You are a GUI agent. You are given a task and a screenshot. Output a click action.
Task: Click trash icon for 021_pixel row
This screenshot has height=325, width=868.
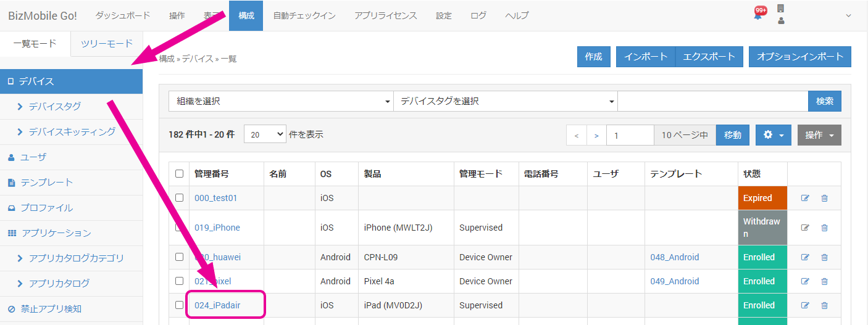[x=824, y=281]
